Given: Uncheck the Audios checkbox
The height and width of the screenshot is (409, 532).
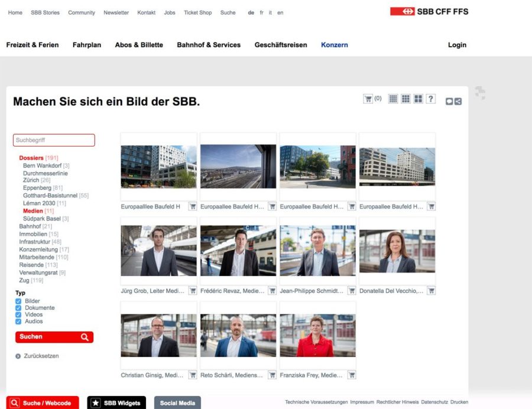Looking at the screenshot, I should click(18, 322).
